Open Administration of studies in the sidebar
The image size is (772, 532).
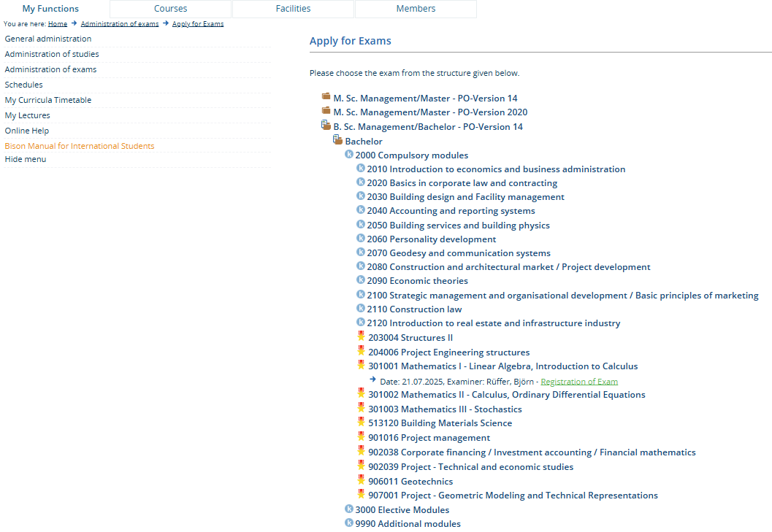click(52, 54)
